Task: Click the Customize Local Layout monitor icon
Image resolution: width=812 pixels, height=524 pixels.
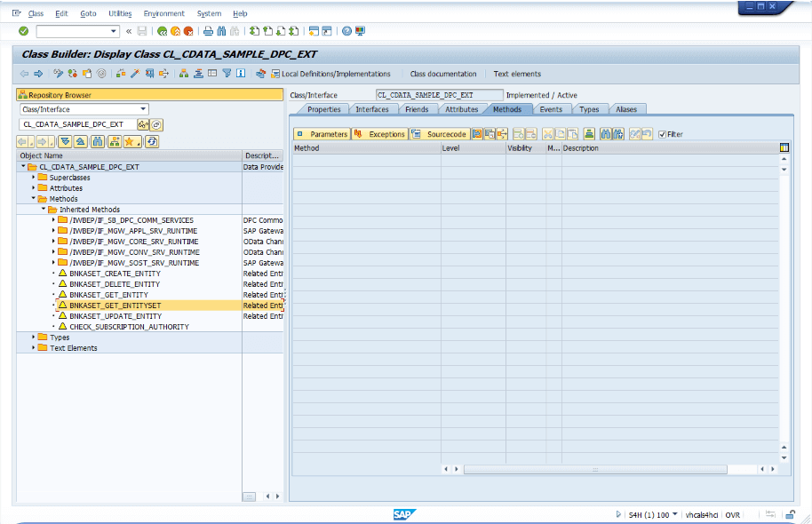Action: (x=360, y=31)
